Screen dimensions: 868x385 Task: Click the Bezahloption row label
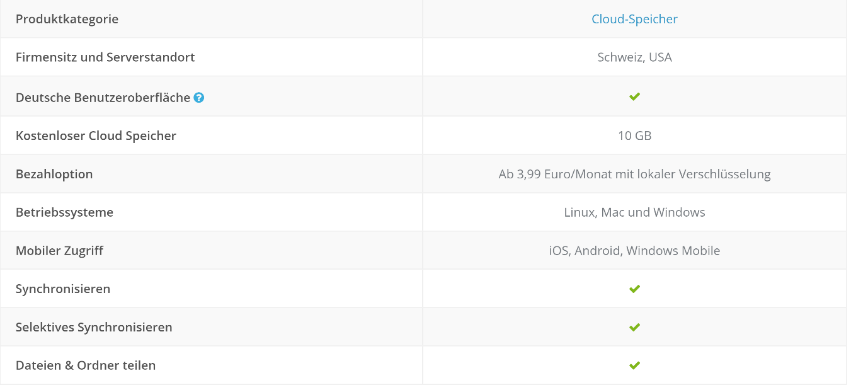[x=54, y=174]
